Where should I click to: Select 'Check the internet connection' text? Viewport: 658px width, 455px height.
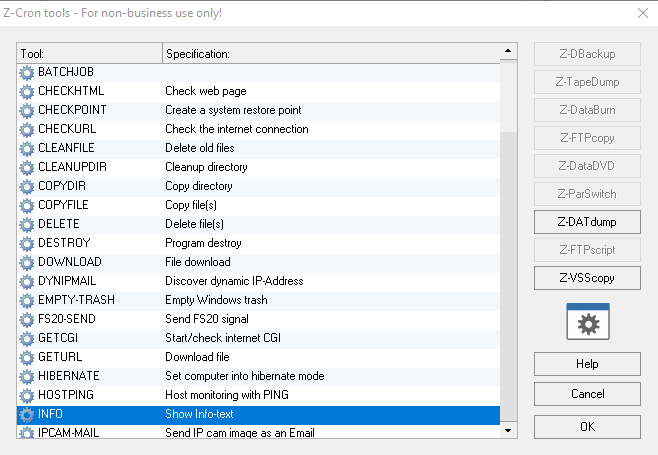click(237, 129)
